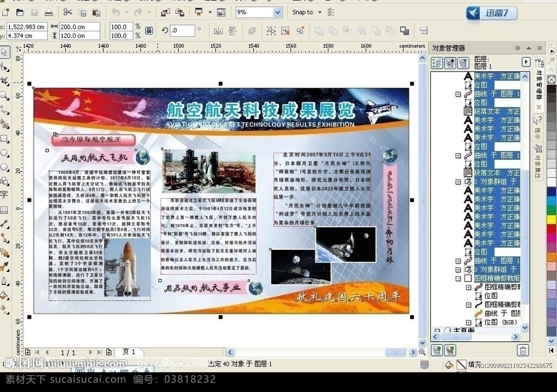Viewport: 557px width, 392px height.
Task: Toggle edit across layers button
Action: click(450, 63)
